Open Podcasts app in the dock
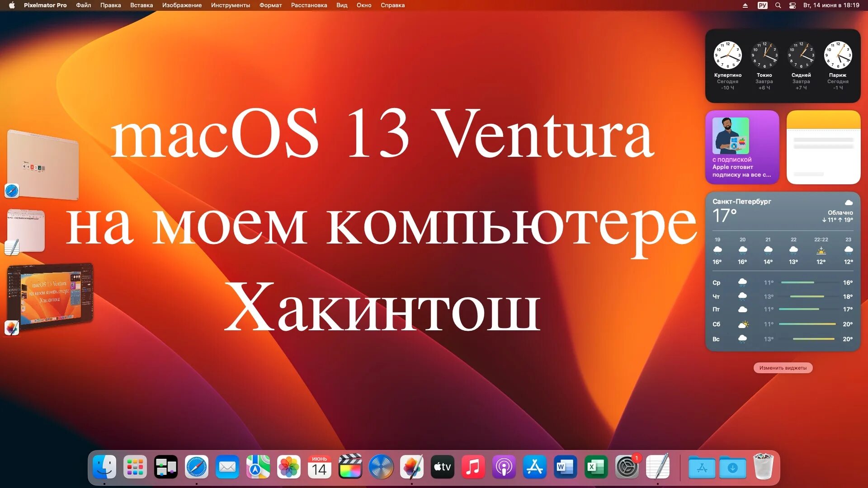The image size is (868, 488). click(504, 467)
